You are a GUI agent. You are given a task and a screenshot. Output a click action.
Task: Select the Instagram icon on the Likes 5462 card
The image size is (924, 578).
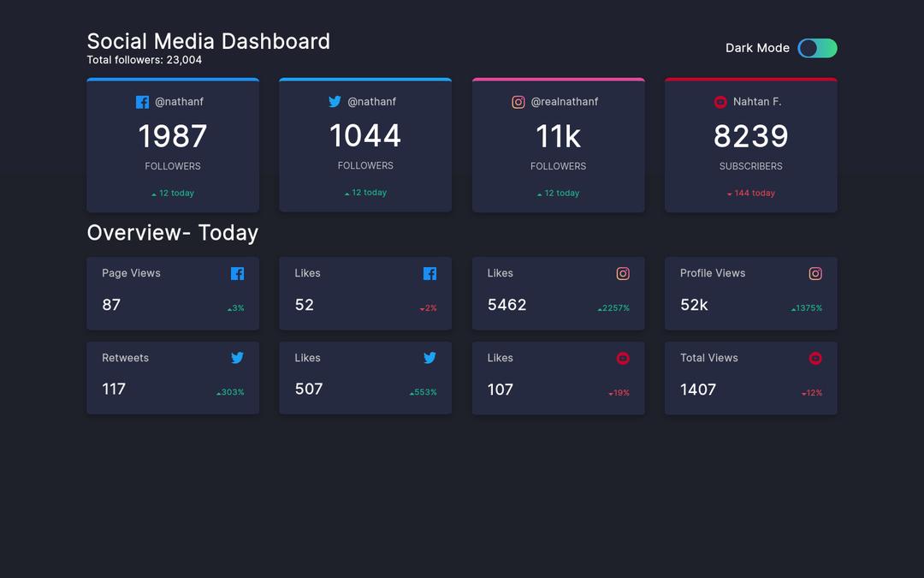coord(622,273)
